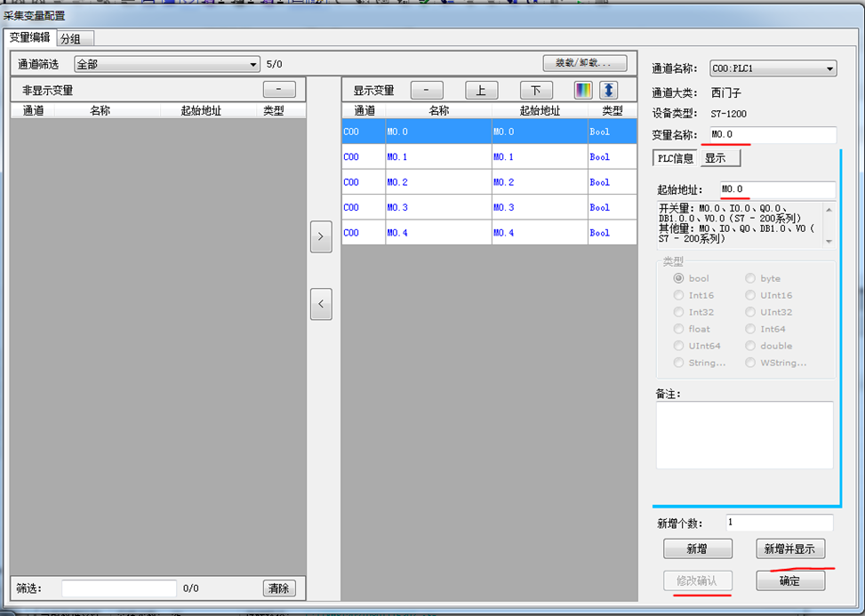
Task: Click the minus button beside 非显示变量
Action: click(278, 90)
